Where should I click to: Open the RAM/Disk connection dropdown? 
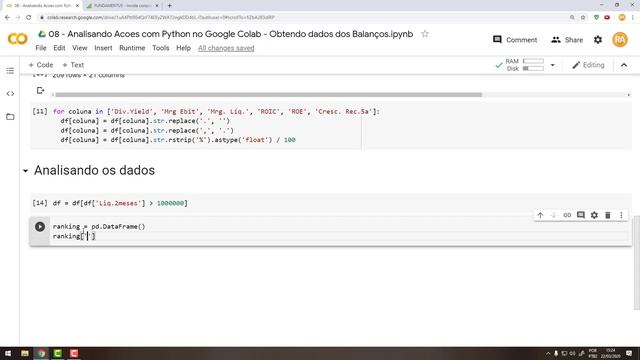(553, 65)
